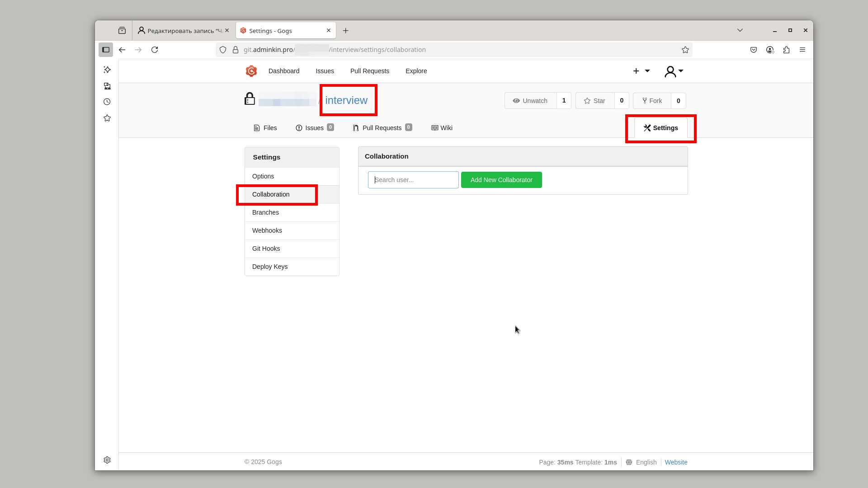Star the interview repository
The image size is (868, 488).
(595, 101)
